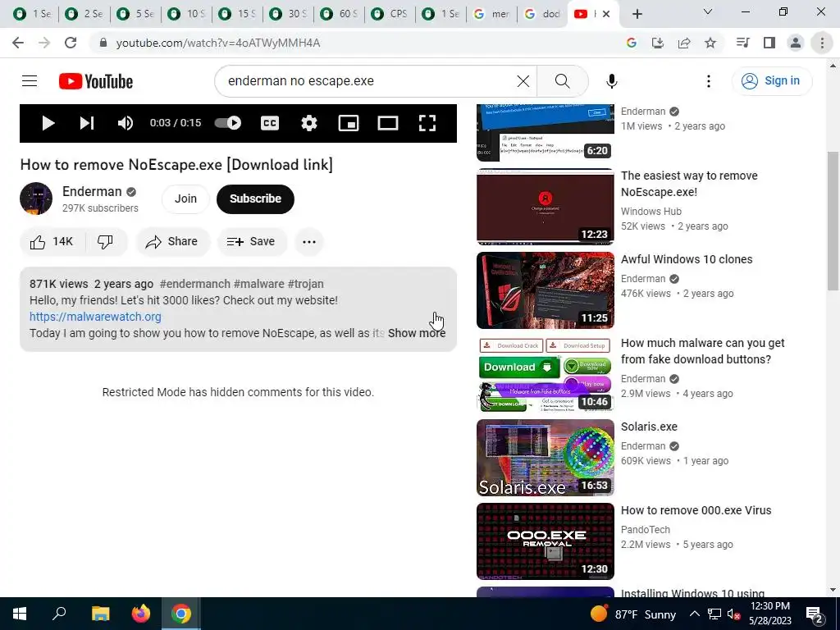
Task: Open a new browser tab
Action: click(637, 14)
